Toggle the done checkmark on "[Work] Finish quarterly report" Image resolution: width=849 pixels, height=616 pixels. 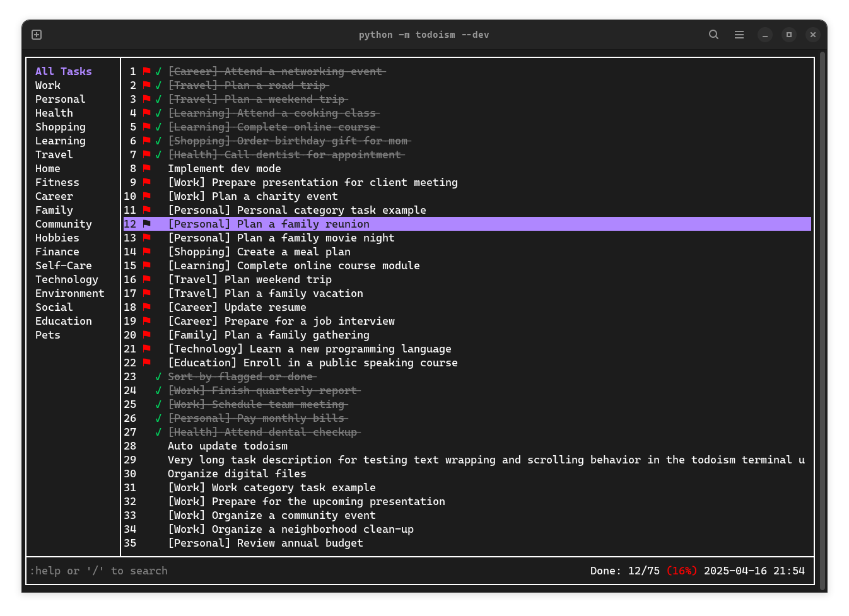tap(158, 390)
